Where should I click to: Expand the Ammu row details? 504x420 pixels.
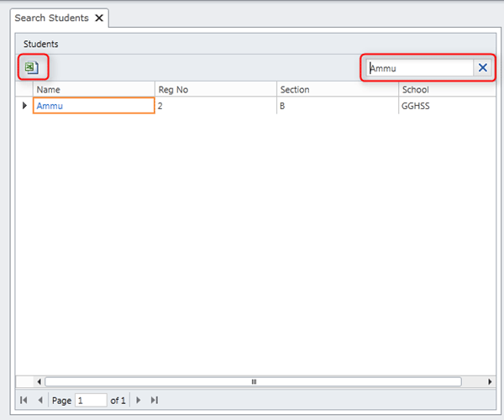click(x=24, y=105)
